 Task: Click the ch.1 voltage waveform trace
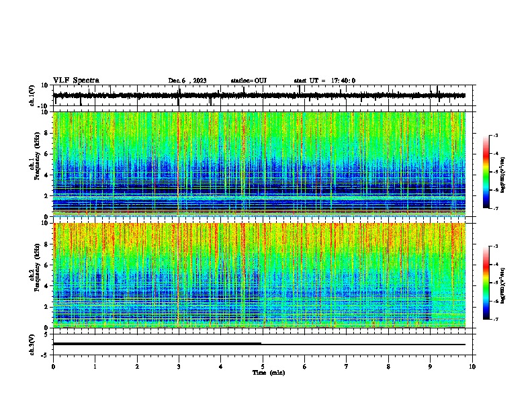(x=259, y=95)
